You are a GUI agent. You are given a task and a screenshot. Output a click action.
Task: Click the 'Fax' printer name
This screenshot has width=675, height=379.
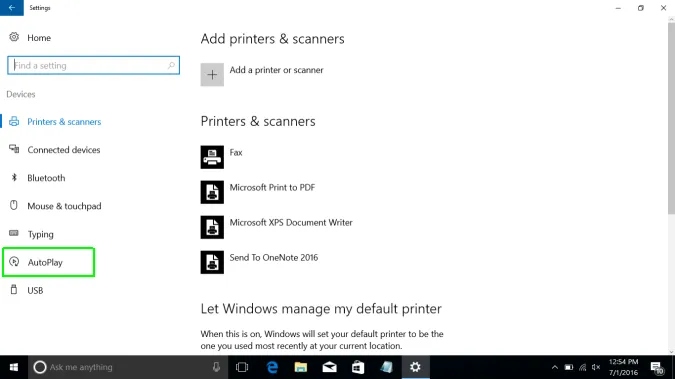(x=236, y=152)
